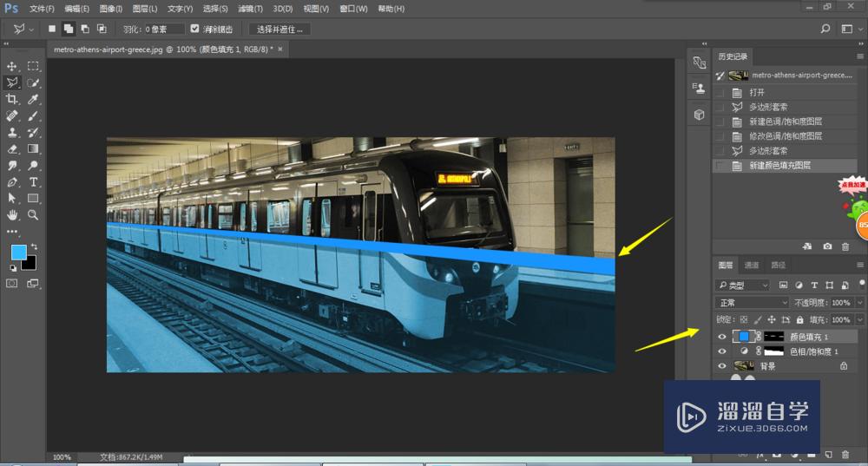Select the Eyedropper tool

click(33, 100)
